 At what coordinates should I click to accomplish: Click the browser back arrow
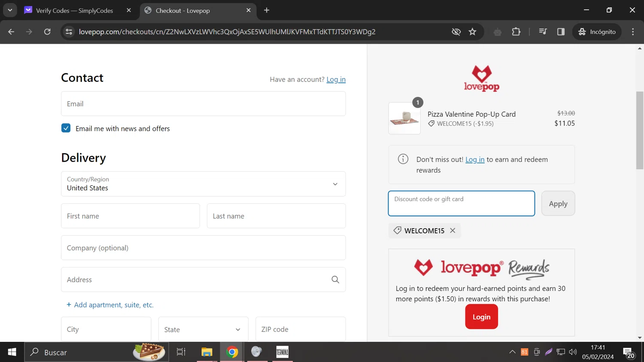pyautogui.click(x=11, y=32)
